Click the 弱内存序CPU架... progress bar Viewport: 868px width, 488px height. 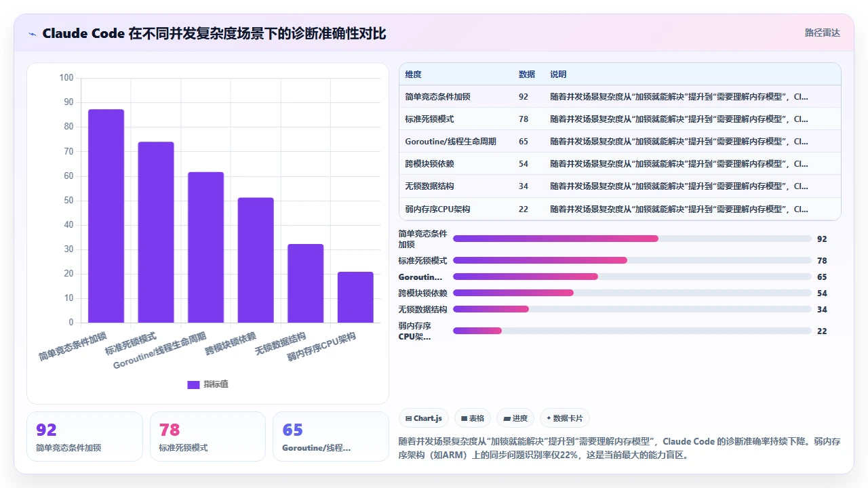tap(632, 331)
